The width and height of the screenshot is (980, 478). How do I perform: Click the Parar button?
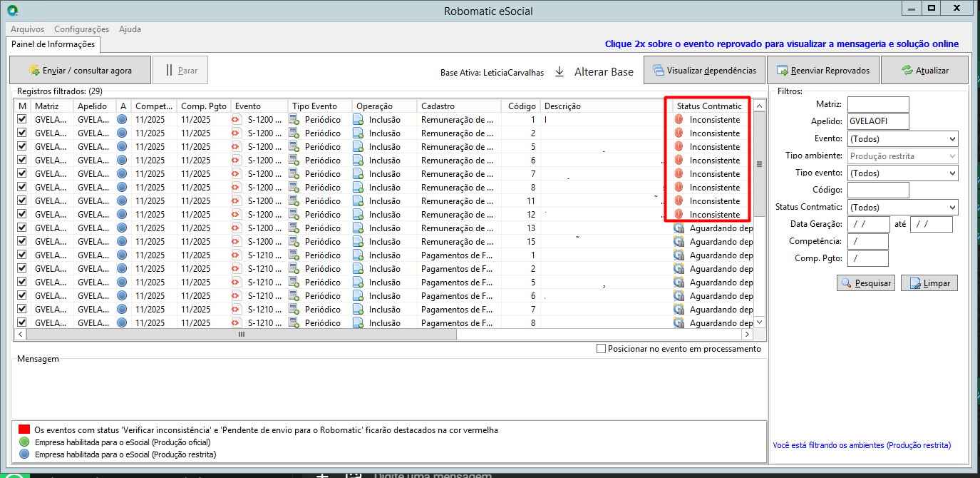[180, 71]
